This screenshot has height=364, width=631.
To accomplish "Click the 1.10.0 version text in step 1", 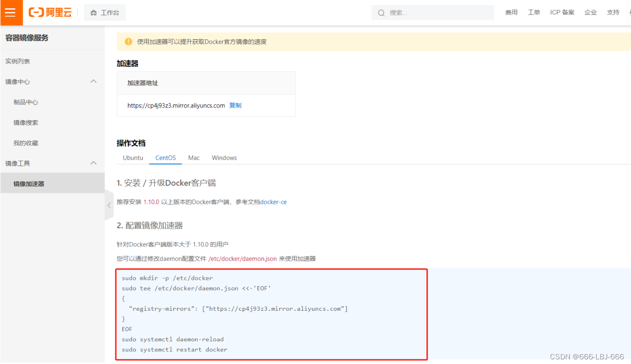I will 151,202.
